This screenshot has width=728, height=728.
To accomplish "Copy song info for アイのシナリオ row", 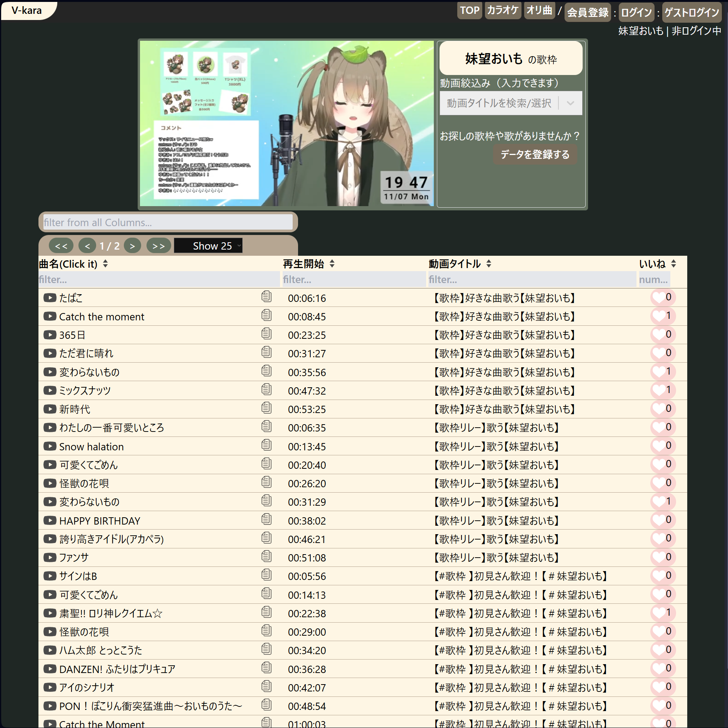I will click(x=267, y=686).
